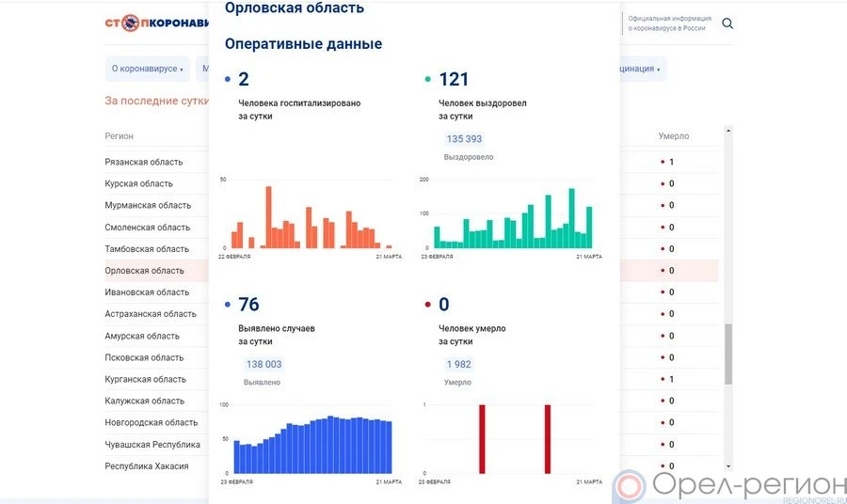The image size is (847, 504).
Task: Open the О коронавирусе dropdown
Action: (x=148, y=69)
